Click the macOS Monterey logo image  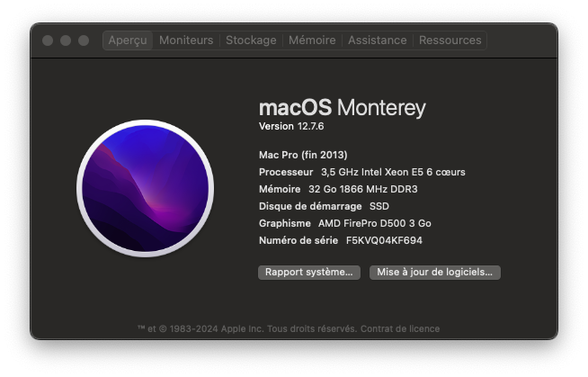pyautogui.click(x=145, y=188)
